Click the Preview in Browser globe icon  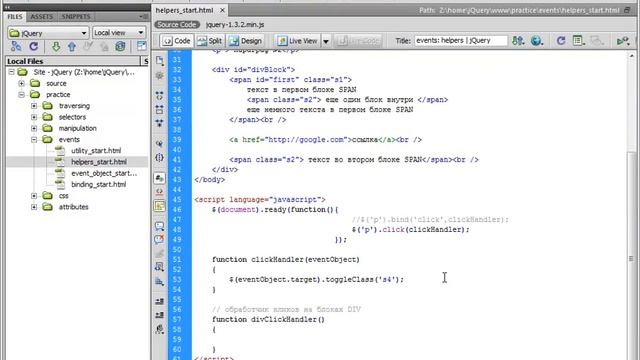pos(537,41)
